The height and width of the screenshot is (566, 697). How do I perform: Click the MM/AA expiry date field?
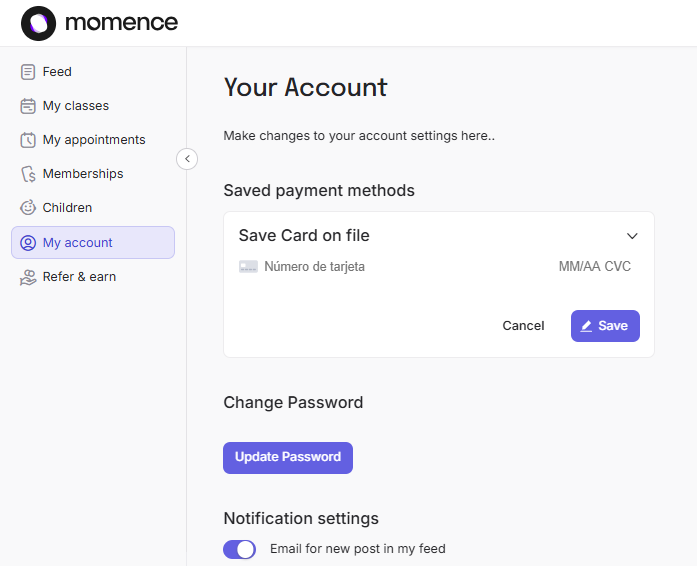(579, 267)
